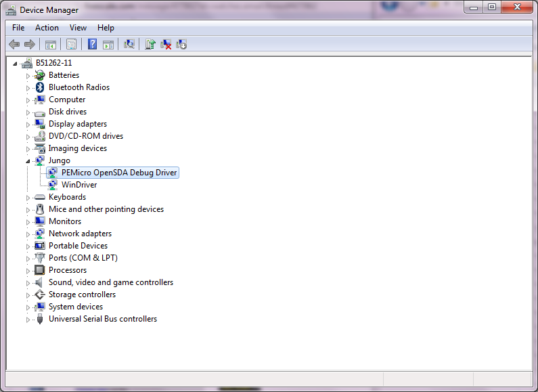Select the Network adapters label
Viewport: 538px width, 392px height.
point(80,234)
